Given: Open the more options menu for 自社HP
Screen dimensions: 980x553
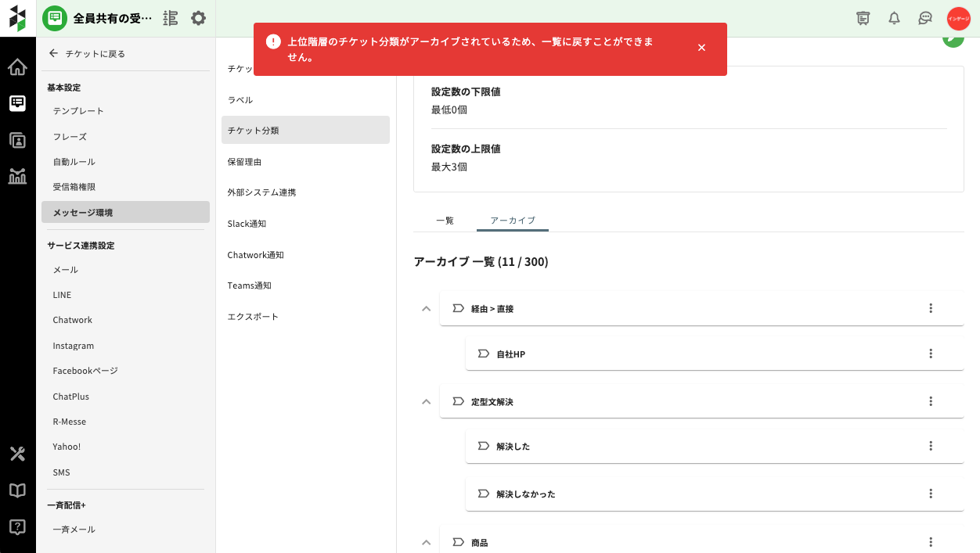Looking at the screenshot, I should (x=931, y=354).
